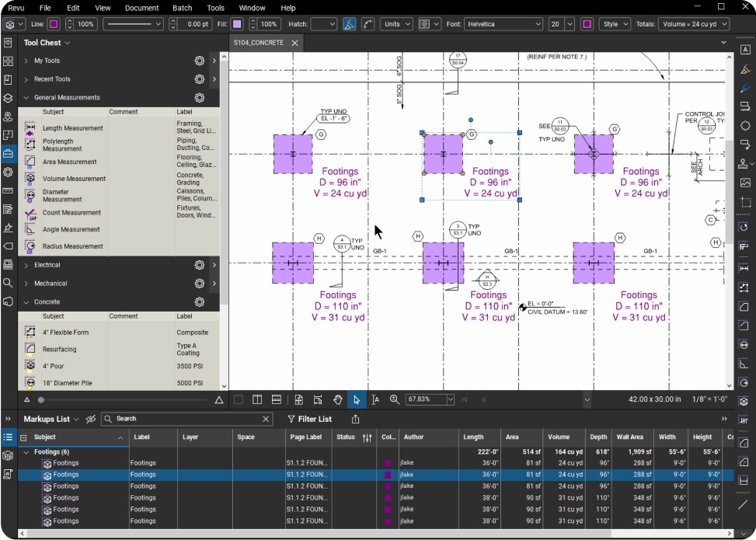Select the Text Select tool
This screenshot has width=756, height=540.
point(375,399)
